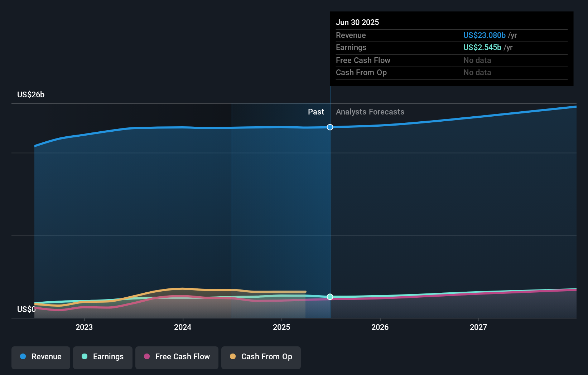Viewport: 588px width, 375px height.
Task: Select the Revenue data point at Jun 2025
Action: 330,127
